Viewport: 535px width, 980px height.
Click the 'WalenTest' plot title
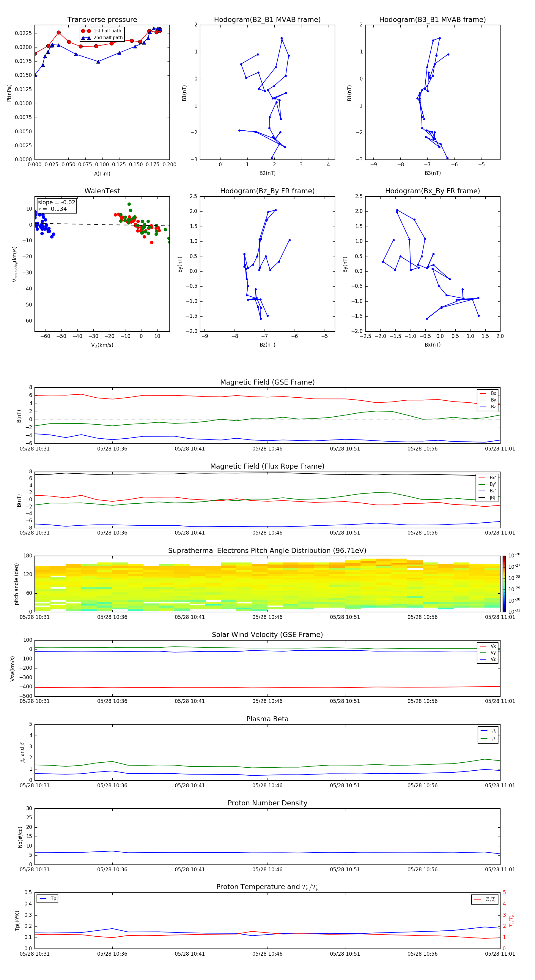coord(102,191)
